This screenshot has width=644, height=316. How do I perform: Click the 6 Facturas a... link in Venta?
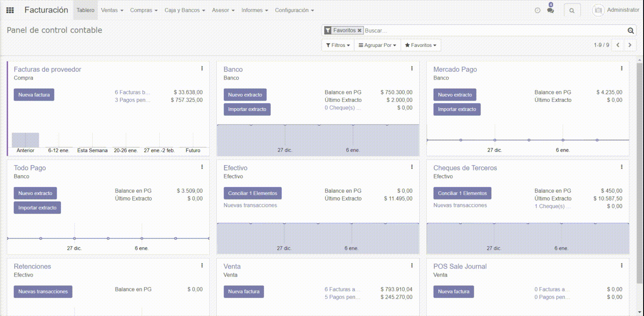point(342,289)
